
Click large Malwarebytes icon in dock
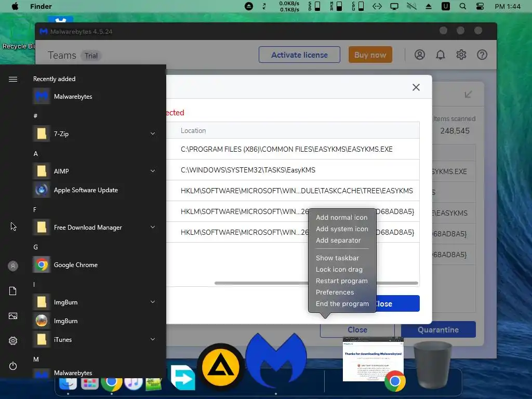(x=276, y=361)
